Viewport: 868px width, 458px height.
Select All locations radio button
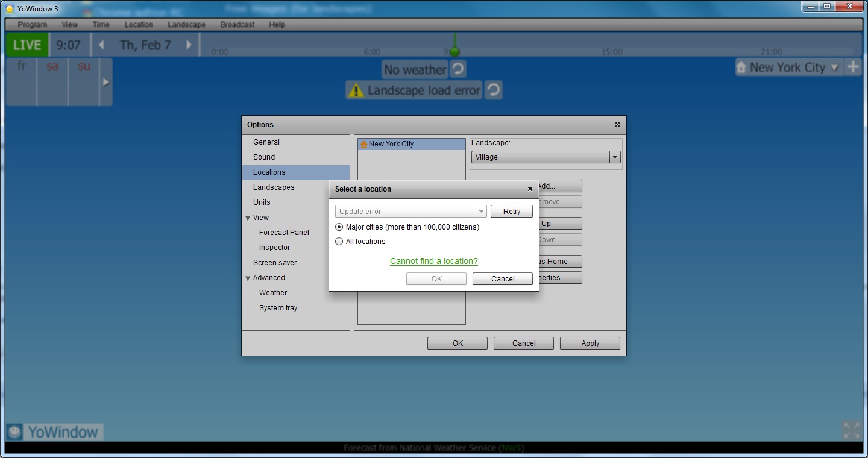339,242
